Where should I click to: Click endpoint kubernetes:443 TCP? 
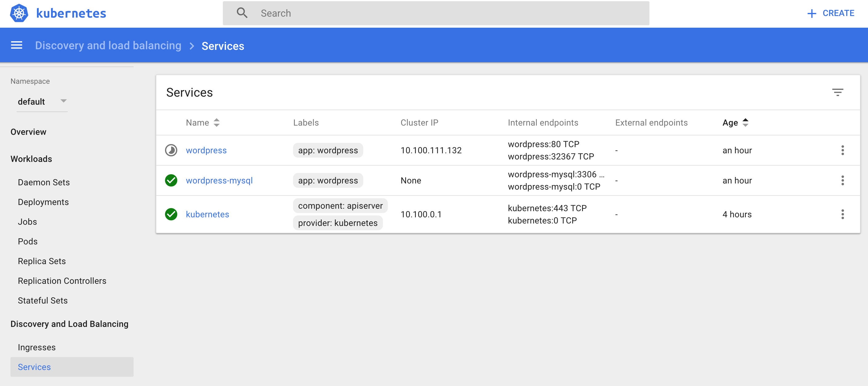(547, 208)
